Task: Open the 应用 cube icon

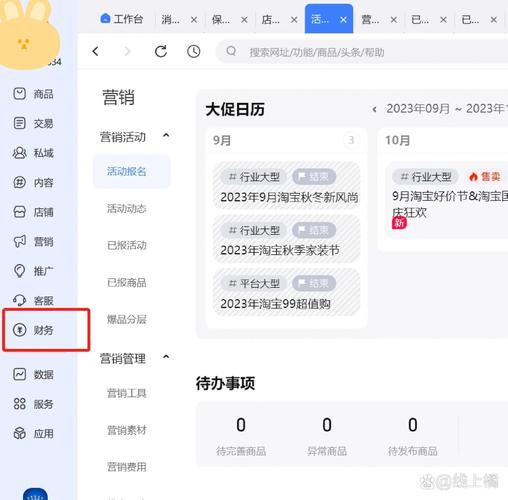Action: (x=19, y=433)
